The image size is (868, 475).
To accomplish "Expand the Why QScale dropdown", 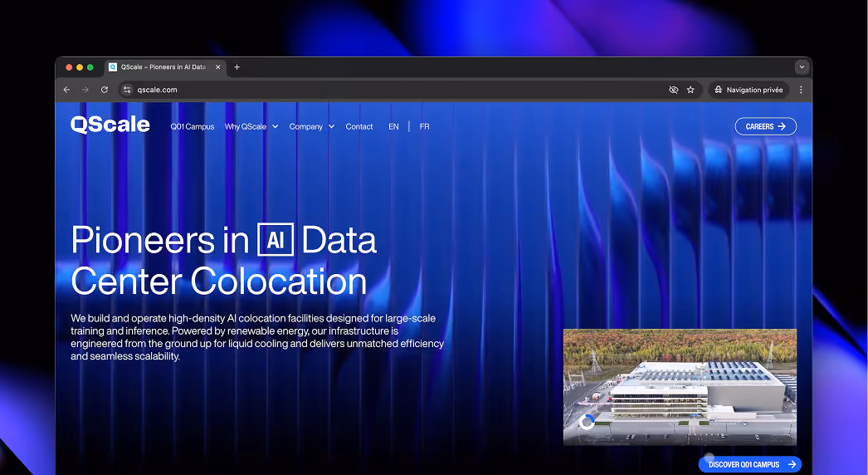I will pos(251,127).
